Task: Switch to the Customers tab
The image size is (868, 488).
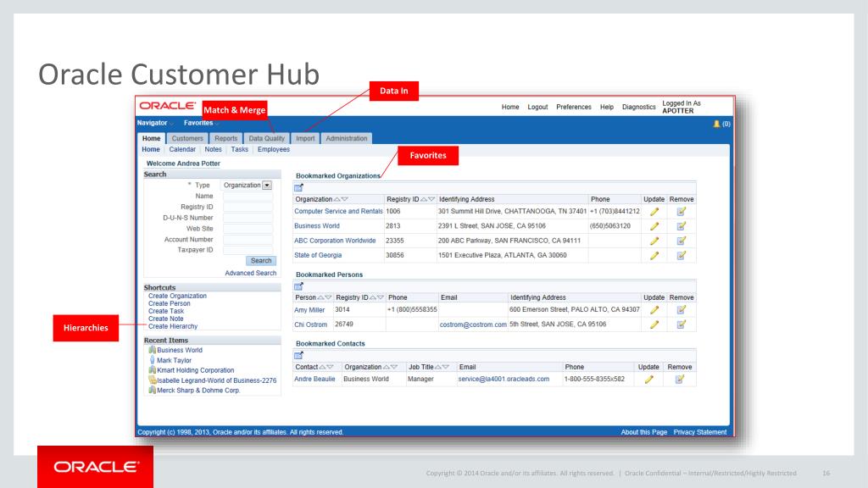Action: pos(187,138)
